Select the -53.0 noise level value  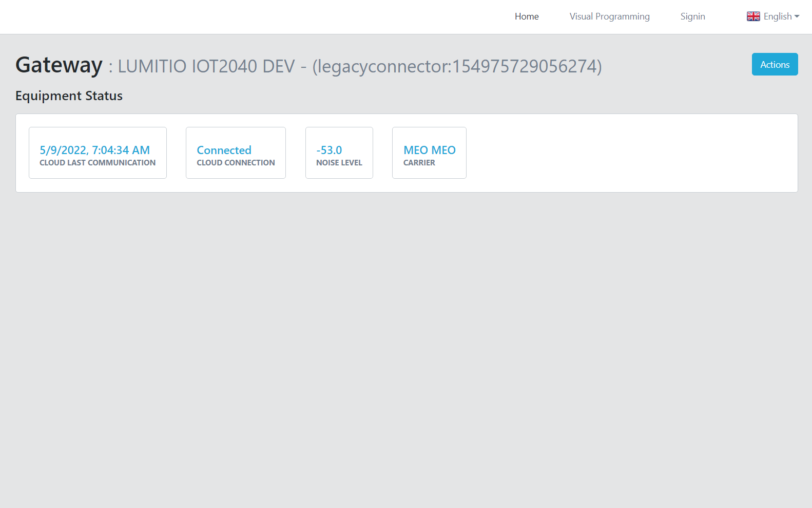pos(329,150)
